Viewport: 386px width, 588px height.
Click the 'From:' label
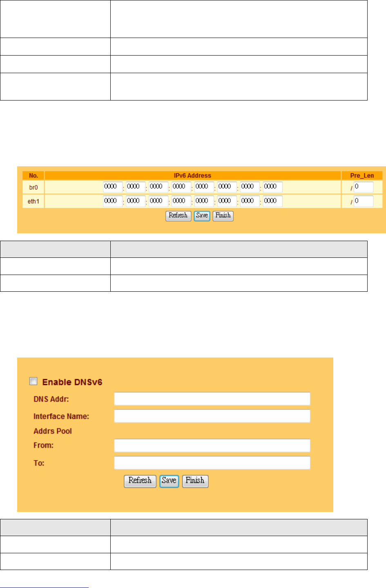(x=44, y=445)
